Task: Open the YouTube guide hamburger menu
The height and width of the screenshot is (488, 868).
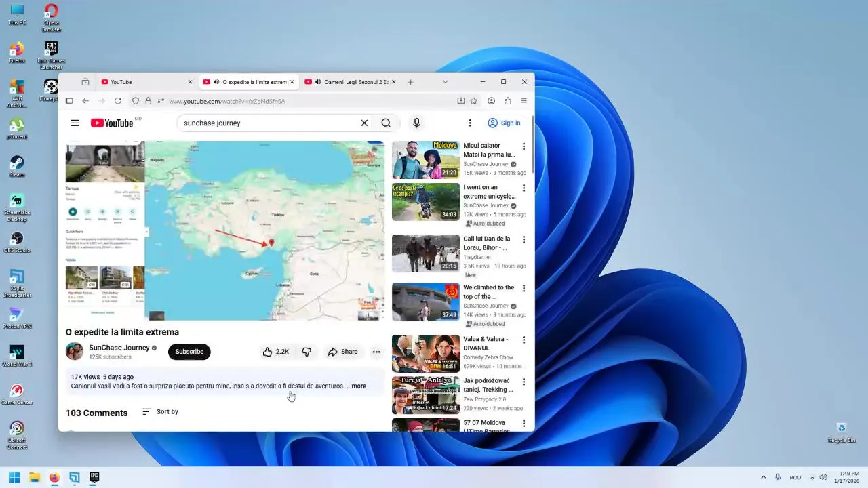Action: click(x=75, y=123)
